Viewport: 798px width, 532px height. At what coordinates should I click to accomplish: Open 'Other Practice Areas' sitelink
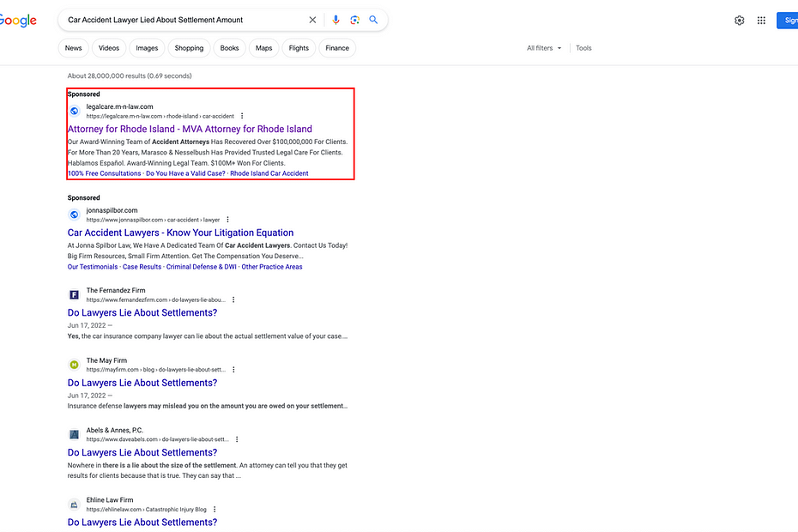tap(272, 267)
